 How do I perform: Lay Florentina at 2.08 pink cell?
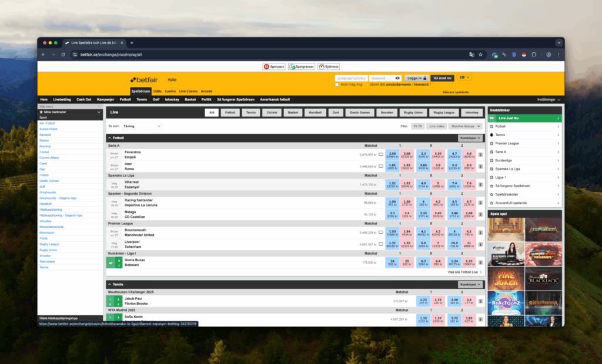[407, 154]
